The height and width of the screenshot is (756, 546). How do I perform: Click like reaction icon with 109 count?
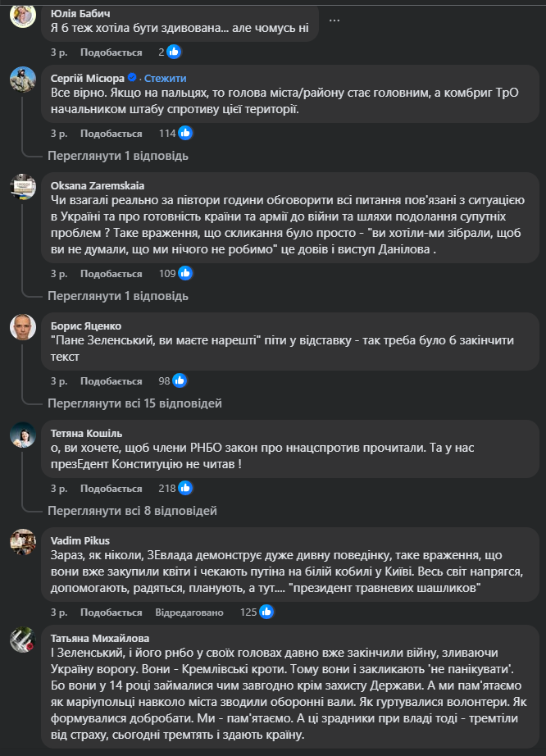pyautogui.click(x=186, y=273)
